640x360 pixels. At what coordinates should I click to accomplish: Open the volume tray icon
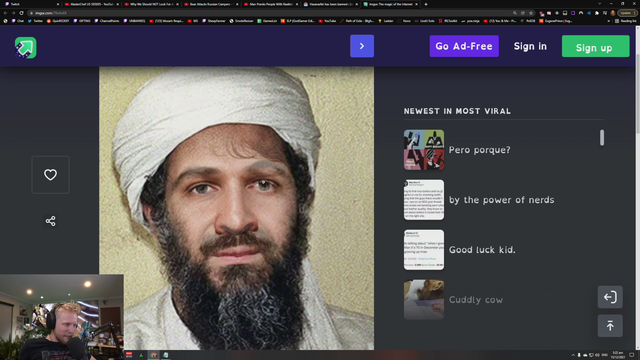click(597, 355)
